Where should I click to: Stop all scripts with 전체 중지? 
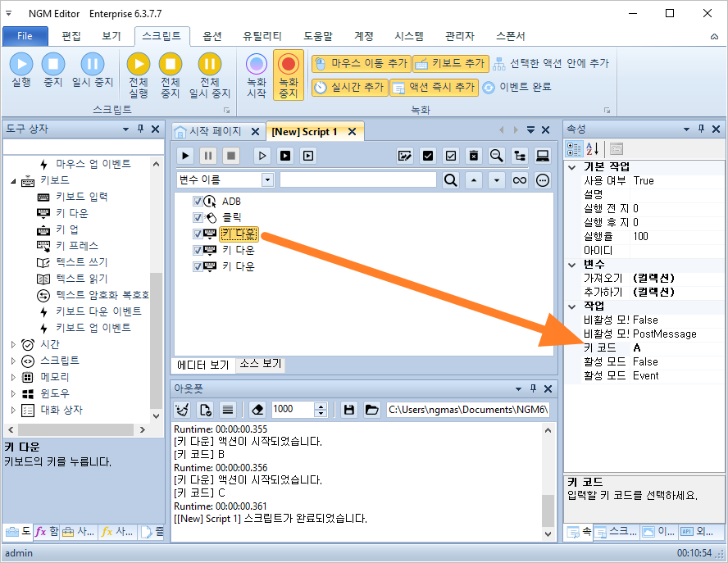[171, 75]
